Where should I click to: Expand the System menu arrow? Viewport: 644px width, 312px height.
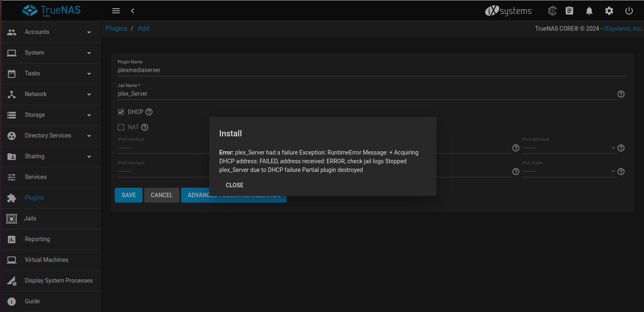point(89,53)
